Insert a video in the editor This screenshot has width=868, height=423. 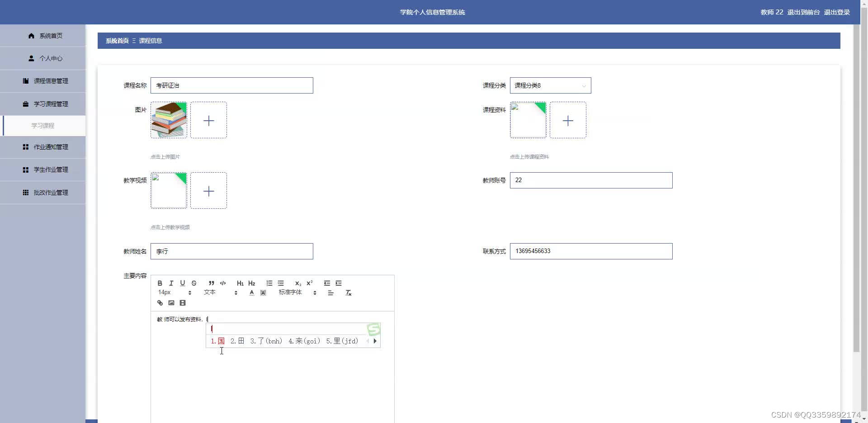183,303
